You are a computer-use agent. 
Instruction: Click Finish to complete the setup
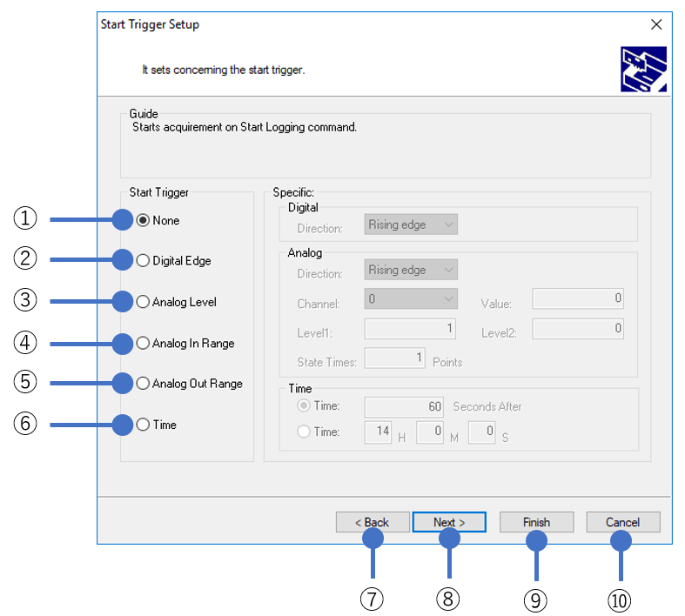click(x=536, y=522)
